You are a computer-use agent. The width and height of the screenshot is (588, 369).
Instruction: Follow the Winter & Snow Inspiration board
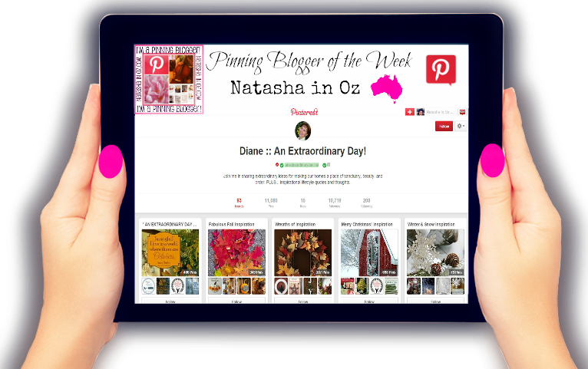pos(436,301)
